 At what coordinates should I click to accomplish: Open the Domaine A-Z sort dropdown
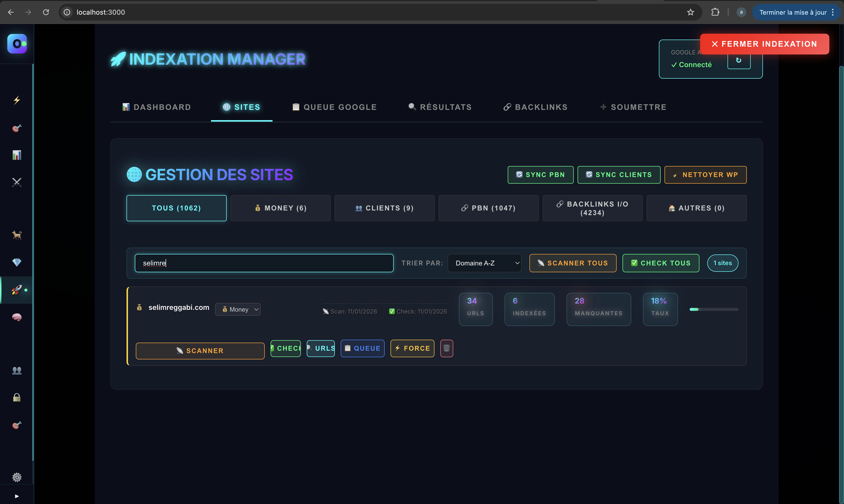(x=485, y=263)
